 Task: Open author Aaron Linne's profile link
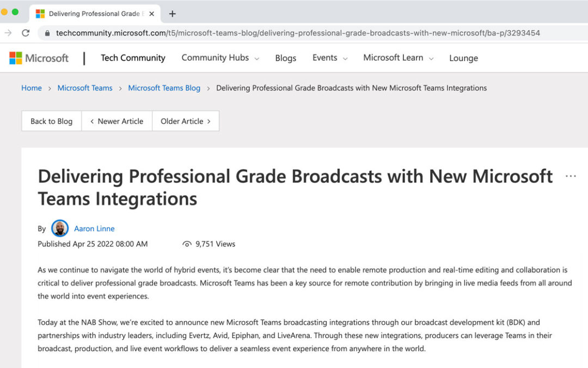pos(94,228)
